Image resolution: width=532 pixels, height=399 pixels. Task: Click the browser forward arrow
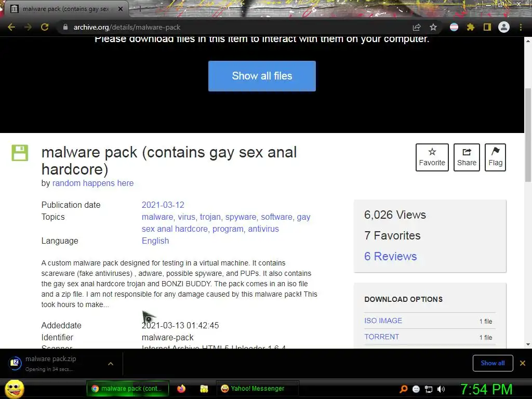coord(28,27)
